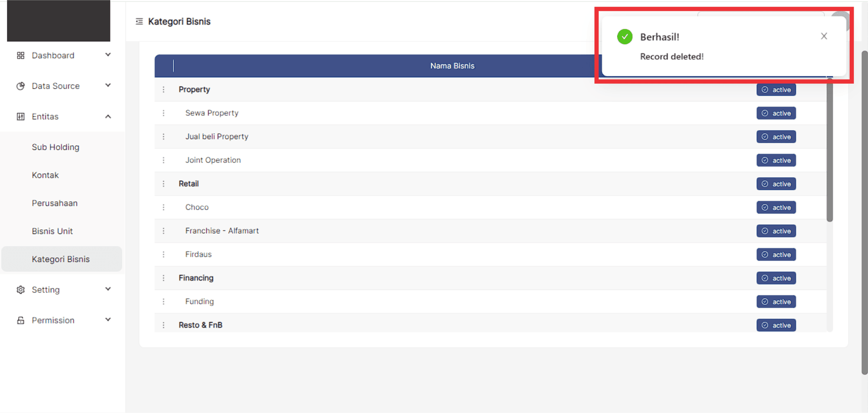Image resolution: width=868 pixels, height=413 pixels.
Task: Click the Setting gear icon
Action: (20, 290)
